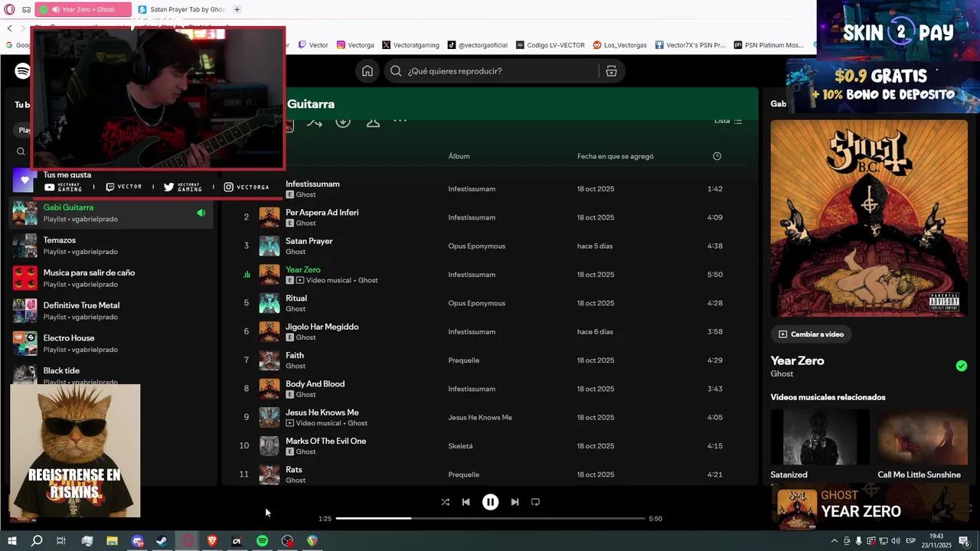Sort by Fecha en que se agregó
This screenshot has height=551, width=980.
(616, 156)
